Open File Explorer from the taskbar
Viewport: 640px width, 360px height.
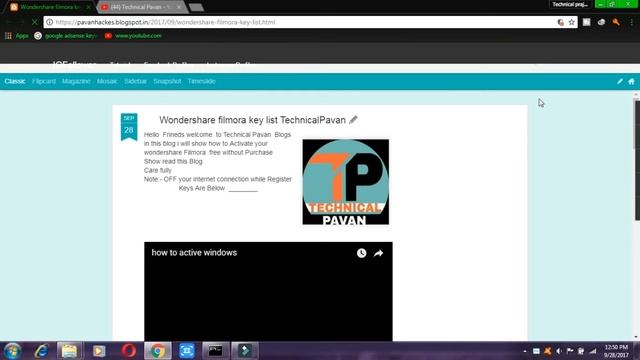point(69,351)
